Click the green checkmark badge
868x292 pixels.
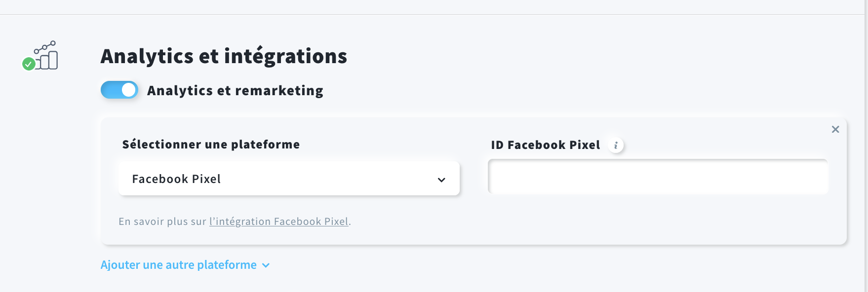coord(29,64)
